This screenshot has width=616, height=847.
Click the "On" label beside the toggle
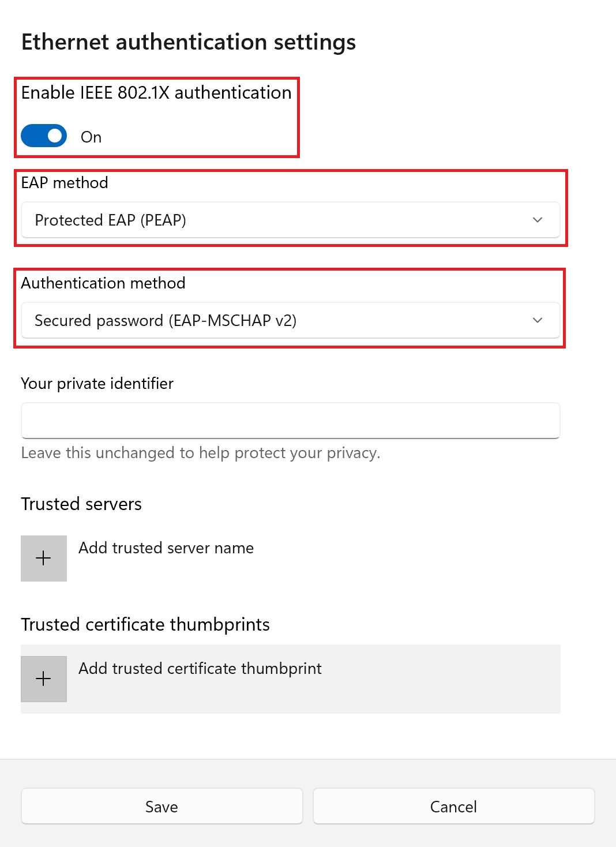tap(91, 137)
